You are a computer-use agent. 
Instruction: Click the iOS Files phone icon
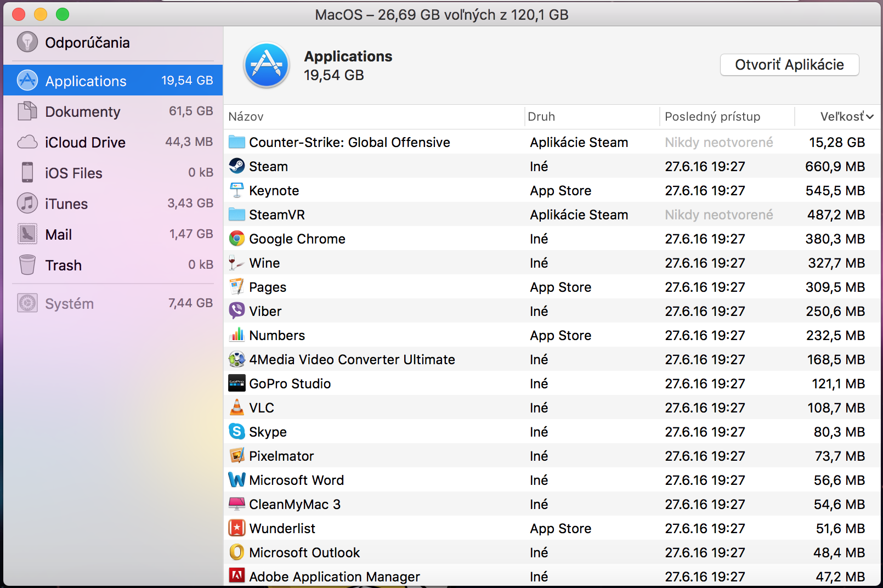(27, 172)
